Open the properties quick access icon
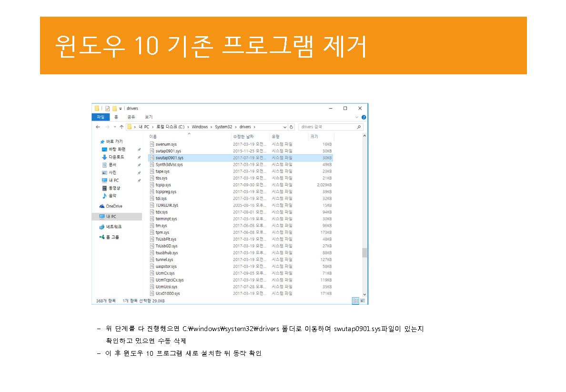Image resolution: width=566 pixels, height=392 pixels. 108,109
